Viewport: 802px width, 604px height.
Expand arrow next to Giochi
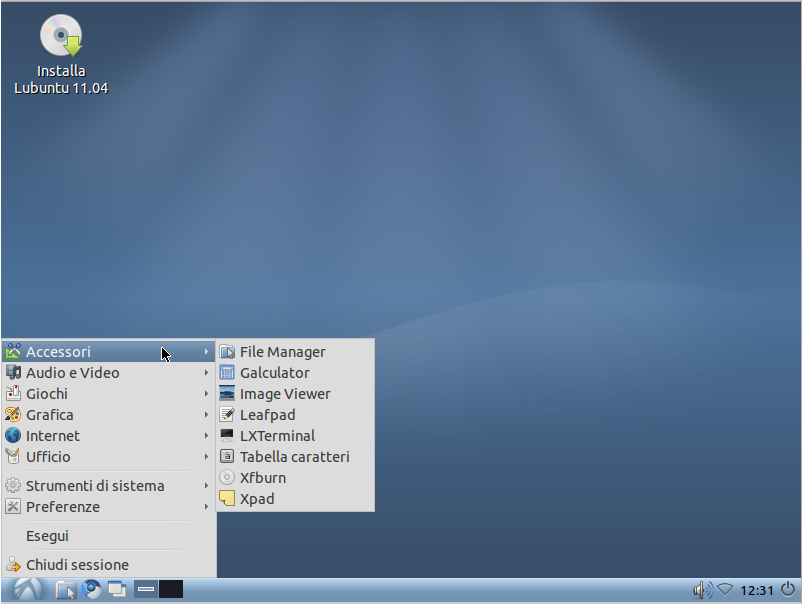click(206, 394)
